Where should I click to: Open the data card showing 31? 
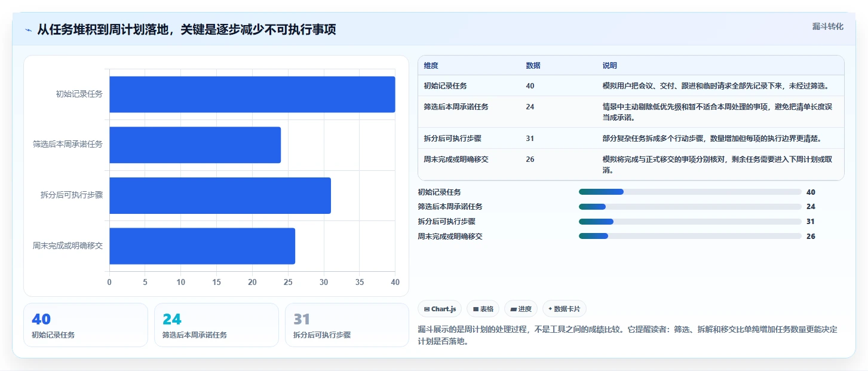click(347, 325)
